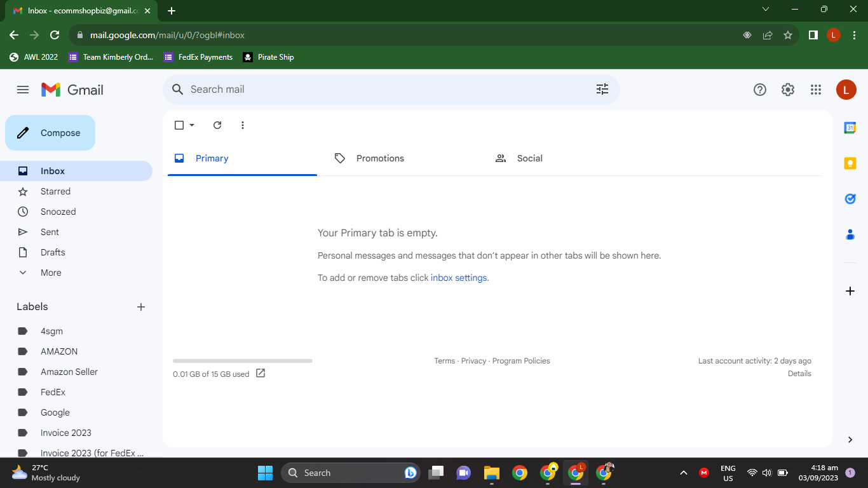The height and width of the screenshot is (488, 868).
Task: Open File Explorer from the taskbar
Action: (491, 473)
